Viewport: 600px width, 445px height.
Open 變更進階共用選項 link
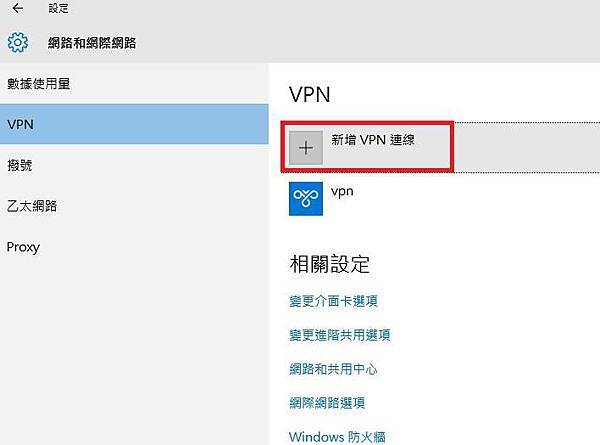pyautogui.click(x=340, y=335)
